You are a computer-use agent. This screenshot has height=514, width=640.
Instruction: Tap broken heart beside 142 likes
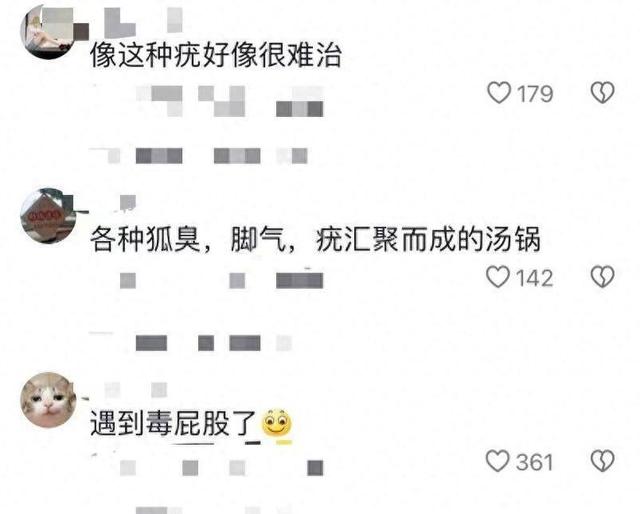click(602, 277)
